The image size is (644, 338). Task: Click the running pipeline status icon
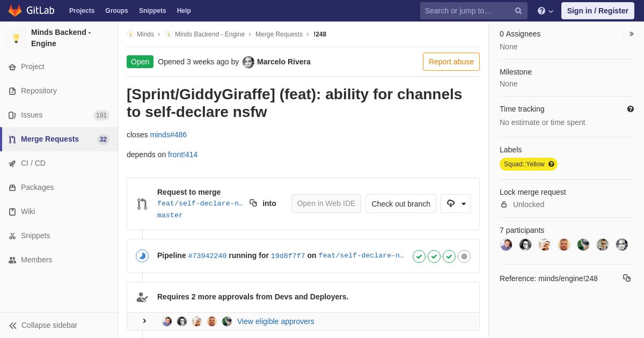click(x=142, y=256)
